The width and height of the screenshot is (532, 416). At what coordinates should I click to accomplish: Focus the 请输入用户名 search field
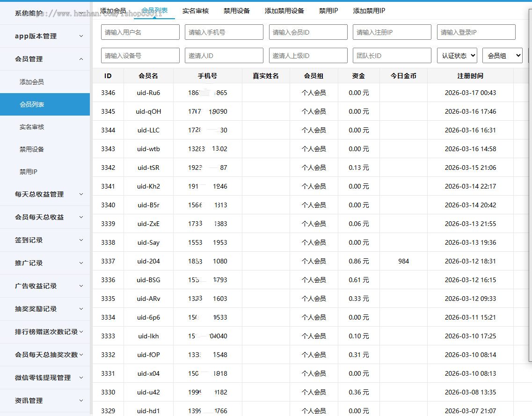tap(140, 32)
